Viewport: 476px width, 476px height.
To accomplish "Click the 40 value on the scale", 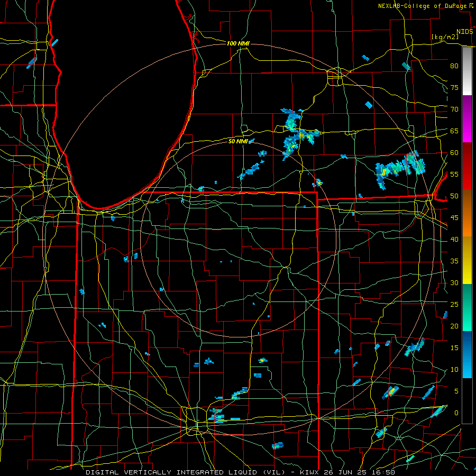I will click(454, 240).
